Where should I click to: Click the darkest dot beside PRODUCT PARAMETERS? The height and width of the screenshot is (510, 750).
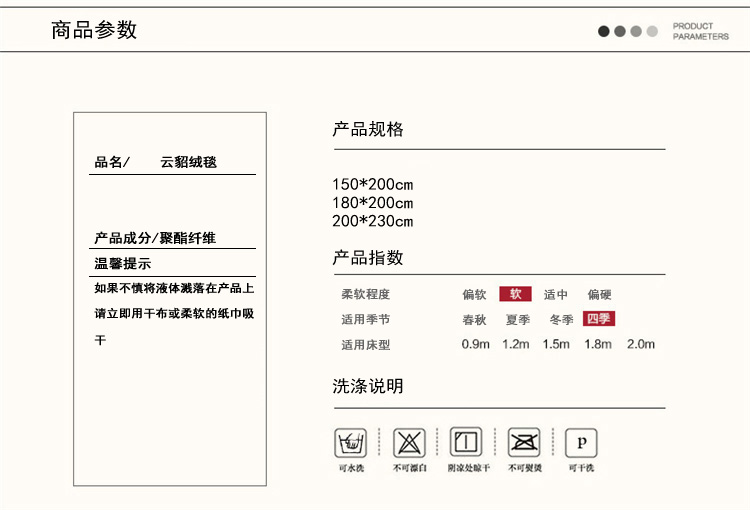click(604, 31)
